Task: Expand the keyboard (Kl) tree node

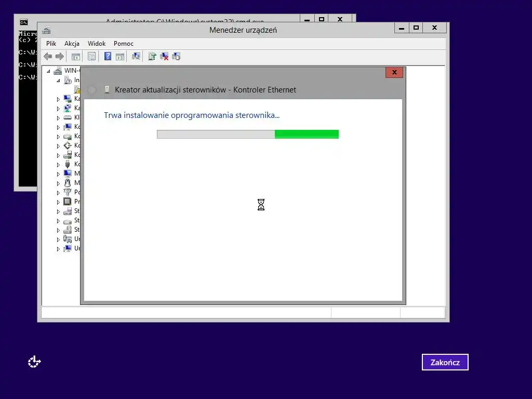Action: pos(58,118)
